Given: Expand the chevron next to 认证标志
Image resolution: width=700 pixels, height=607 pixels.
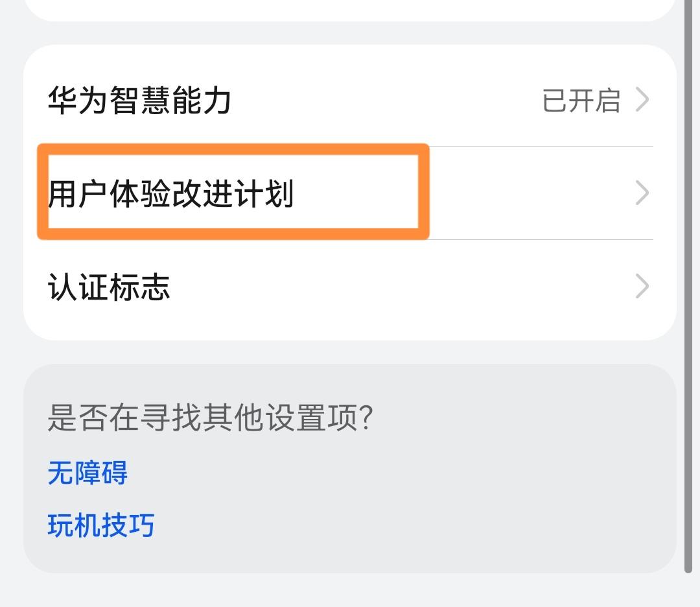Looking at the screenshot, I should click(642, 286).
